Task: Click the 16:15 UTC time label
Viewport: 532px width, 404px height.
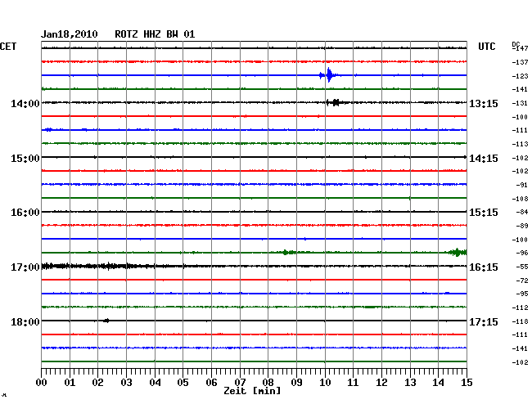Action: pyautogui.click(x=484, y=267)
